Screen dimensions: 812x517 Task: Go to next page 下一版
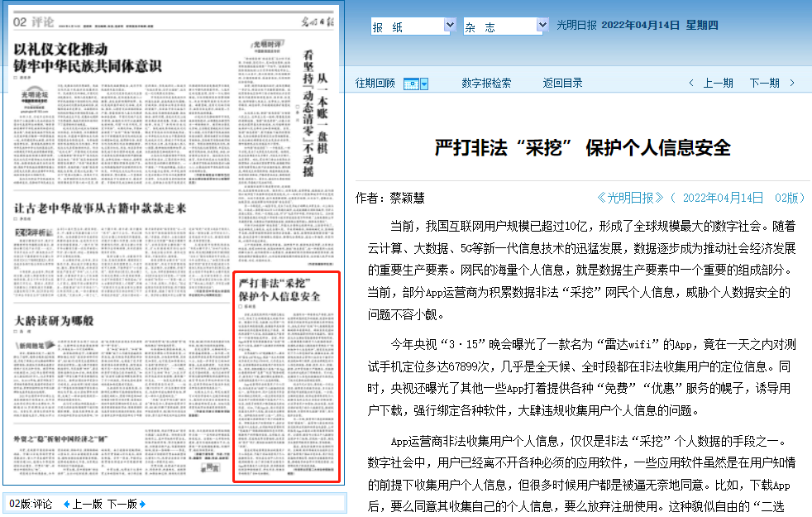click(122, 504)
